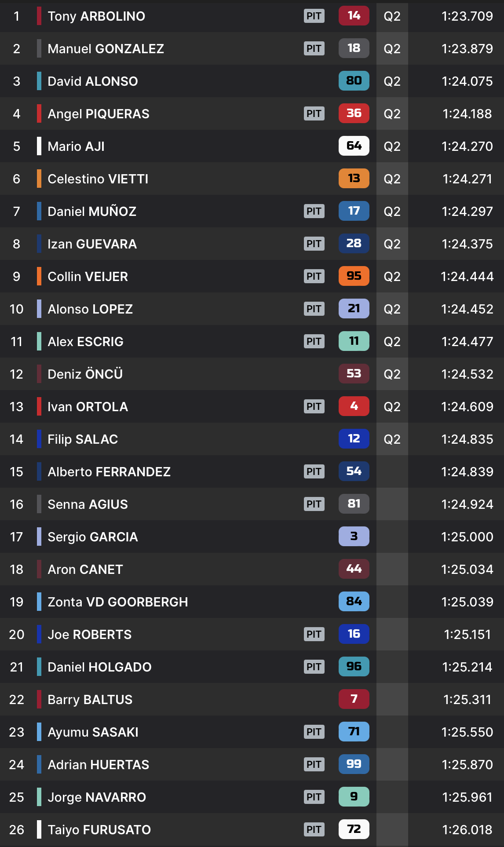Open rider Daniel MUÑOZ's details

coord(92,212)
